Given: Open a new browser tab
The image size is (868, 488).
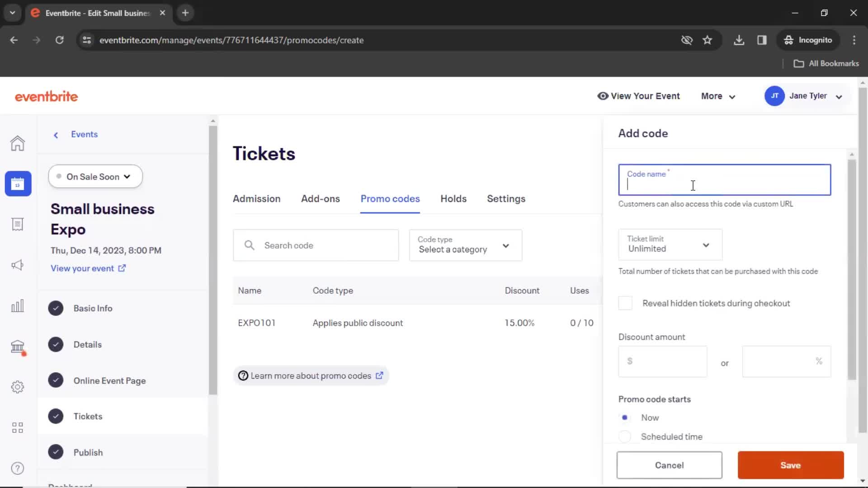Looking at the screenshot, I should coord(185,13).
